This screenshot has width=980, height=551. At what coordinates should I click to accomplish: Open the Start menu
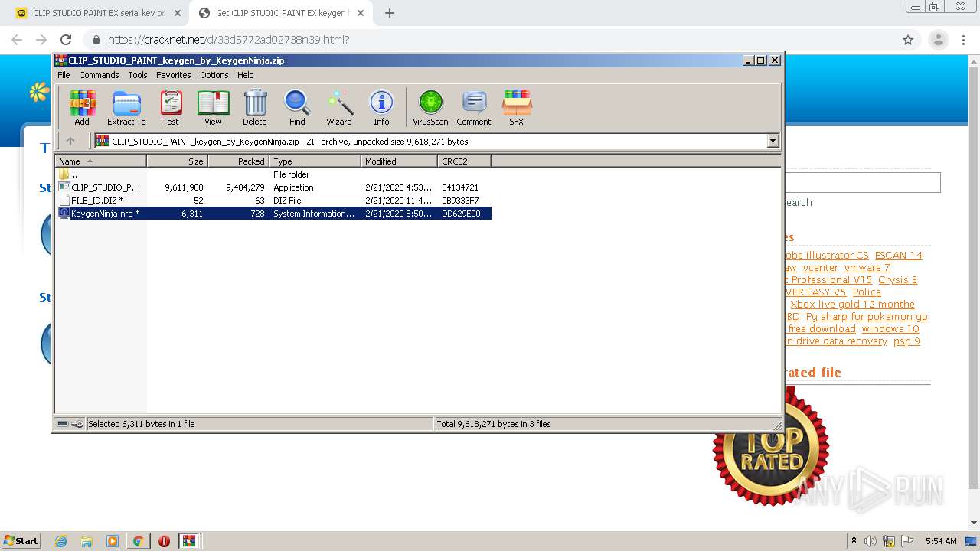point(21,541)
